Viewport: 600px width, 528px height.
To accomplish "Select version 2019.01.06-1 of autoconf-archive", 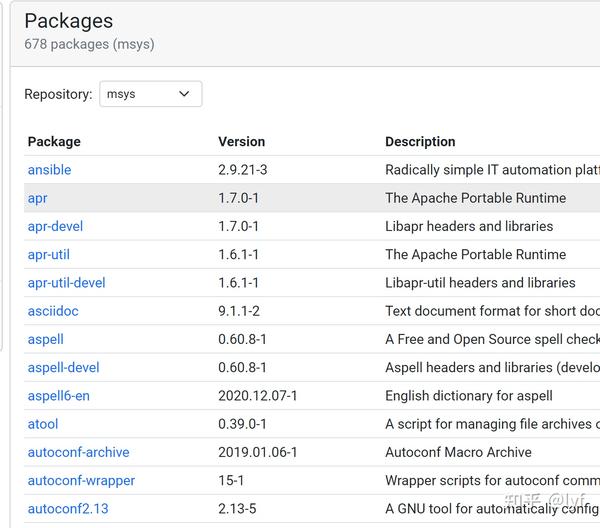I will coord(258,453).
